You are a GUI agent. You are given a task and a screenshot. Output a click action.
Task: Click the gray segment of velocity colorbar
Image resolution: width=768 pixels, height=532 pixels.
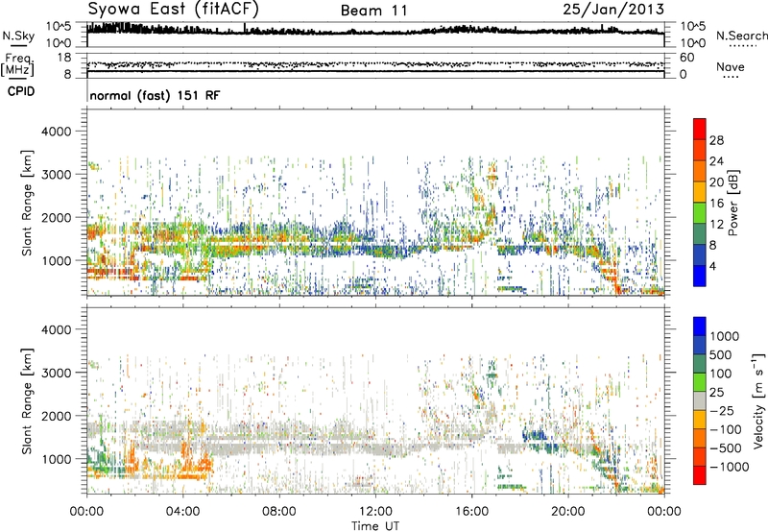point(700,400)
